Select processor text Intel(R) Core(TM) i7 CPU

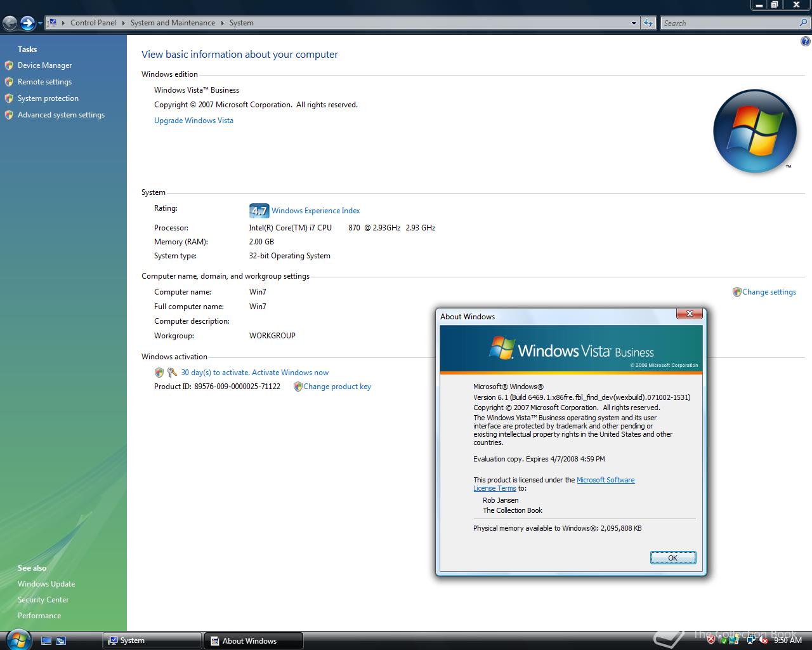click(290, 228)
